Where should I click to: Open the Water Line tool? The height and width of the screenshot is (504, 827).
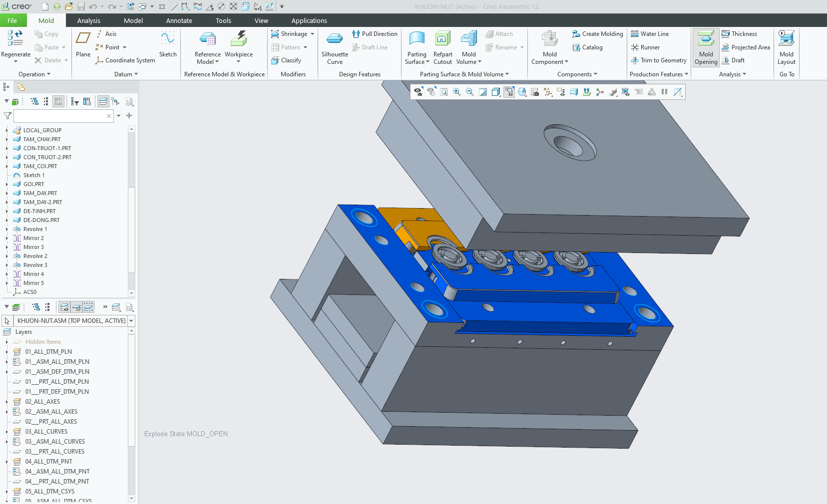point(650,34)
